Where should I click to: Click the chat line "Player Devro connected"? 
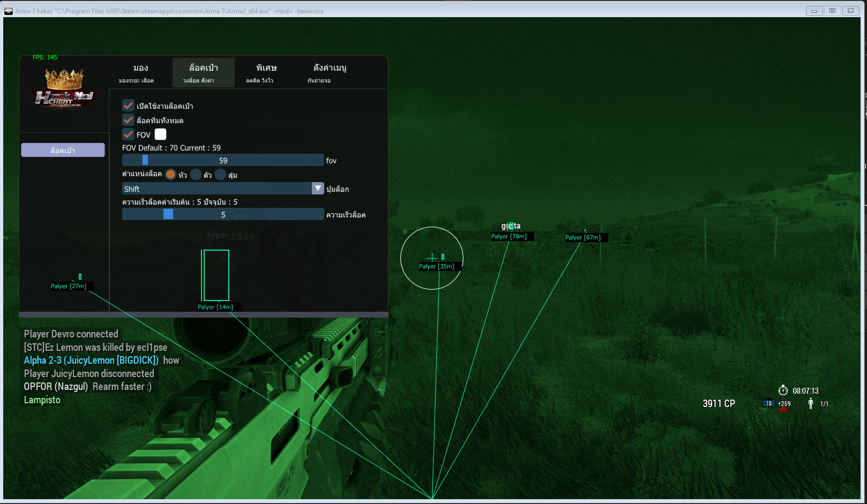(71, 334)
